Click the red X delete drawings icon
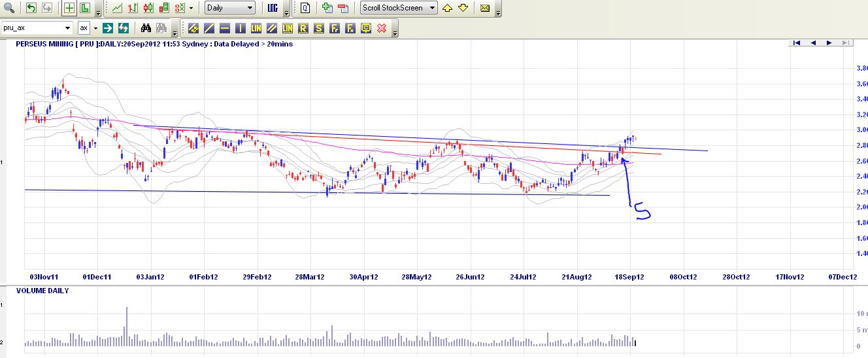Screen dimensions: 868x358 pyautogui.click(x=382, y=28)
